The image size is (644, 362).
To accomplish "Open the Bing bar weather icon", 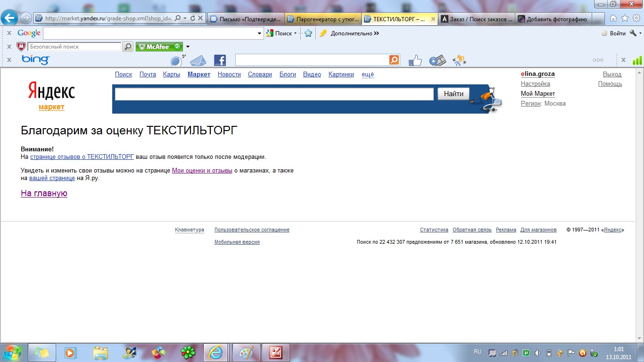I will [177, 60].
